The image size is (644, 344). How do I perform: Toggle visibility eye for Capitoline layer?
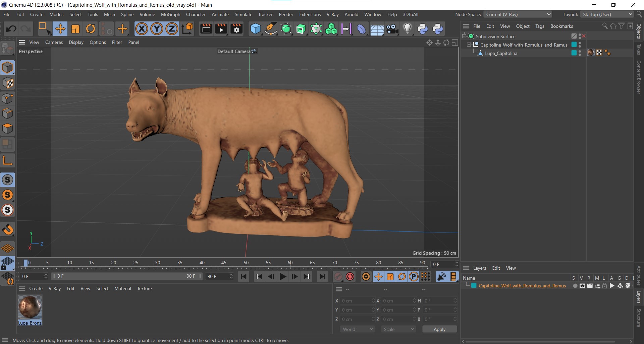pyautogui.click(x=583, y=286)
